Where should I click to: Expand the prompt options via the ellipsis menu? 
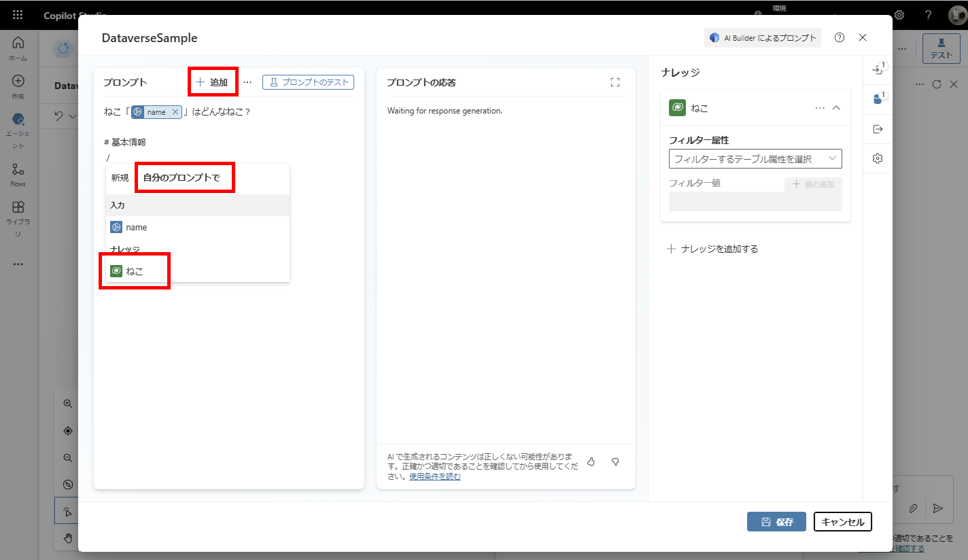pyautogui.click(x=247, y=82)
